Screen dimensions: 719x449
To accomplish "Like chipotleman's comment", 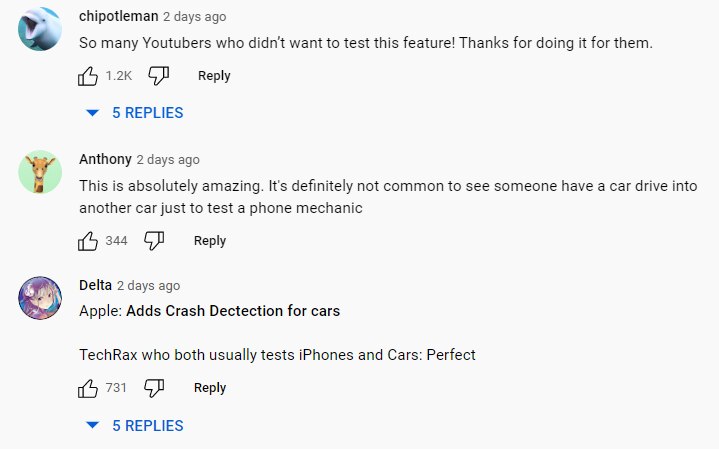I will [x=88, y=75].
